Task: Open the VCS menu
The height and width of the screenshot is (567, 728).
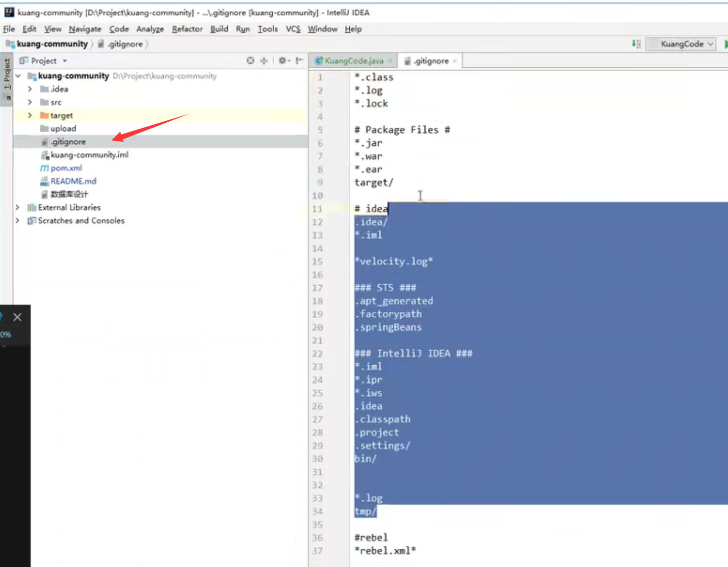Action: tap(293, 29)
